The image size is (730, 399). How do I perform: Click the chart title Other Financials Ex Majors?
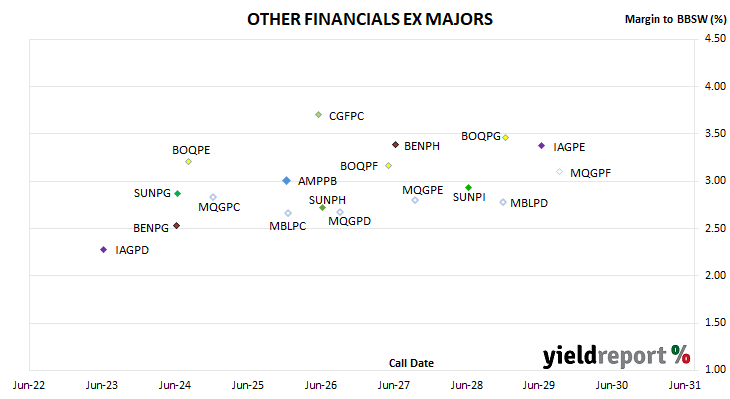click(370, 19)
